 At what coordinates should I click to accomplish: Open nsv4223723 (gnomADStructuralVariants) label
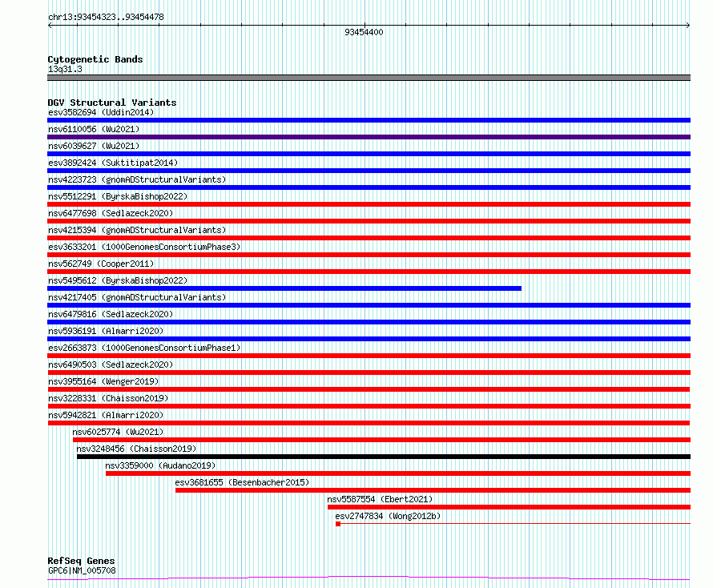point(137,179)
